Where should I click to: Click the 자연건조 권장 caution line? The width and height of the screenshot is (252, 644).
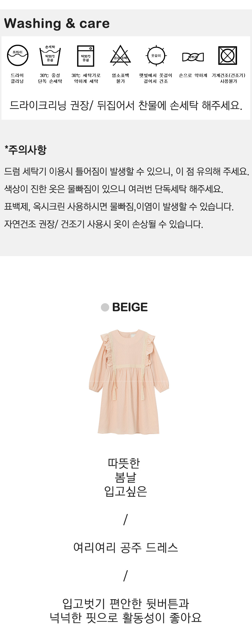103,224
